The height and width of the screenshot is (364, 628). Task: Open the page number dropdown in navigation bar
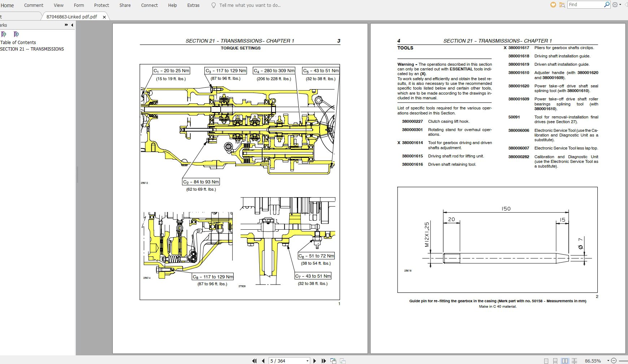[307, 360]
